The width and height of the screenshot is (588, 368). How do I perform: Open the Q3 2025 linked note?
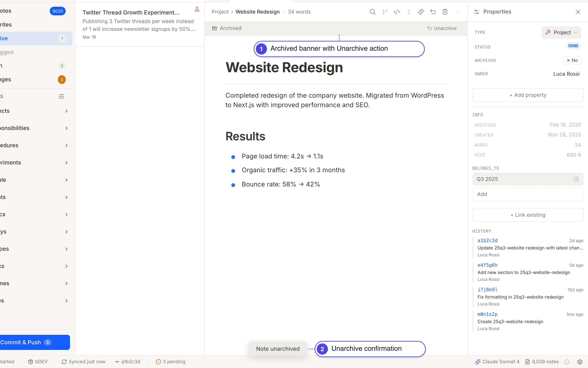528,179
